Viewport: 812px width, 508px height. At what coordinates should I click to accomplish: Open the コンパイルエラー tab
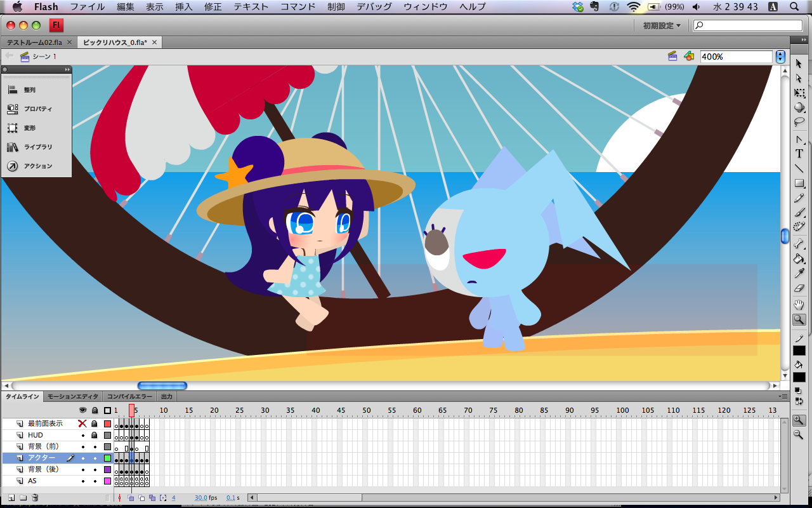pyautogui.click(x=129, y=397)
